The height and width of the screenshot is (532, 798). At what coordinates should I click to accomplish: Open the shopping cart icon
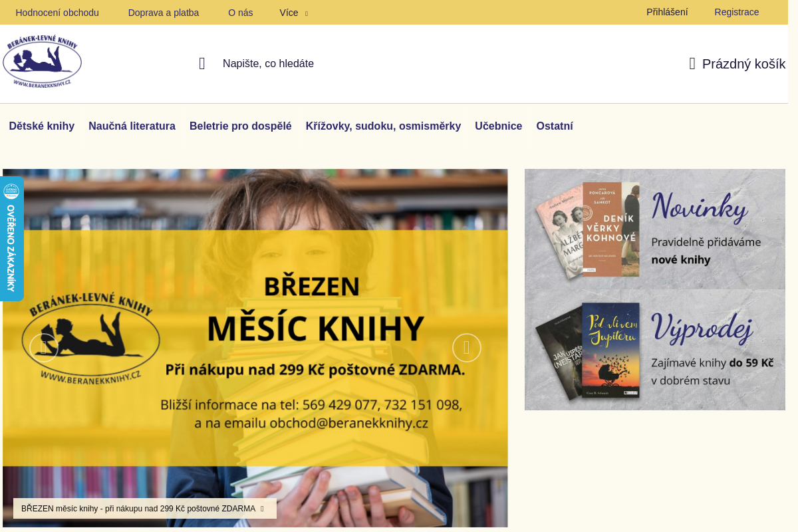tap(692, 64)
